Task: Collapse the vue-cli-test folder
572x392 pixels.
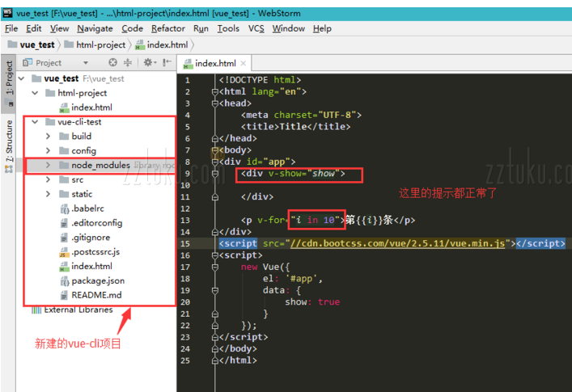Action: tap(36, 122)
